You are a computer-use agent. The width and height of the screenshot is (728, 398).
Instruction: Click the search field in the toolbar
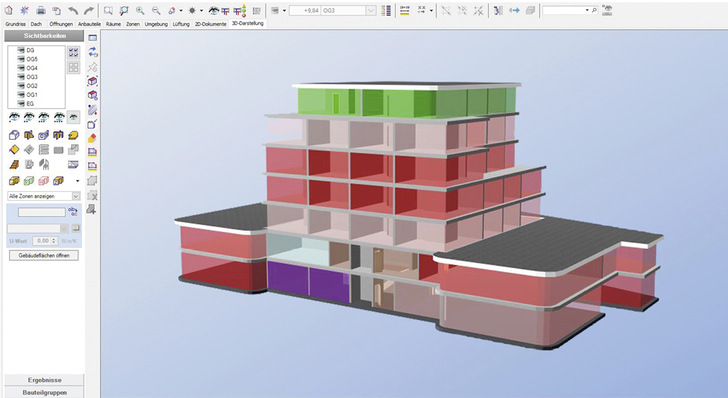point(567,10)
